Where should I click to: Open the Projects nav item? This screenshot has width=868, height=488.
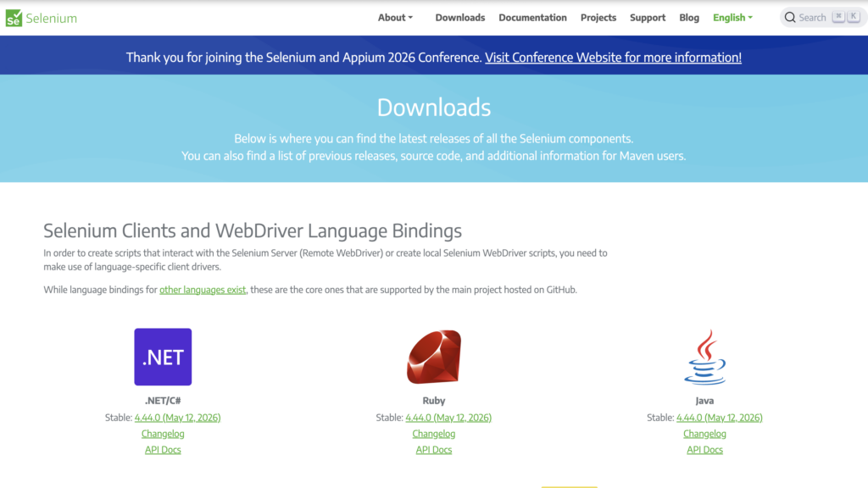(598, 18)
